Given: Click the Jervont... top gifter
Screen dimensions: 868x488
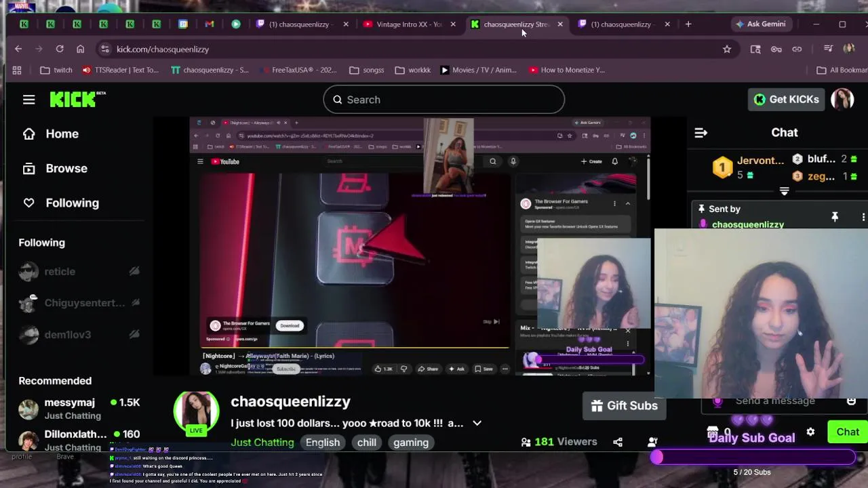Looking at the screenshot, I should 749,167.
